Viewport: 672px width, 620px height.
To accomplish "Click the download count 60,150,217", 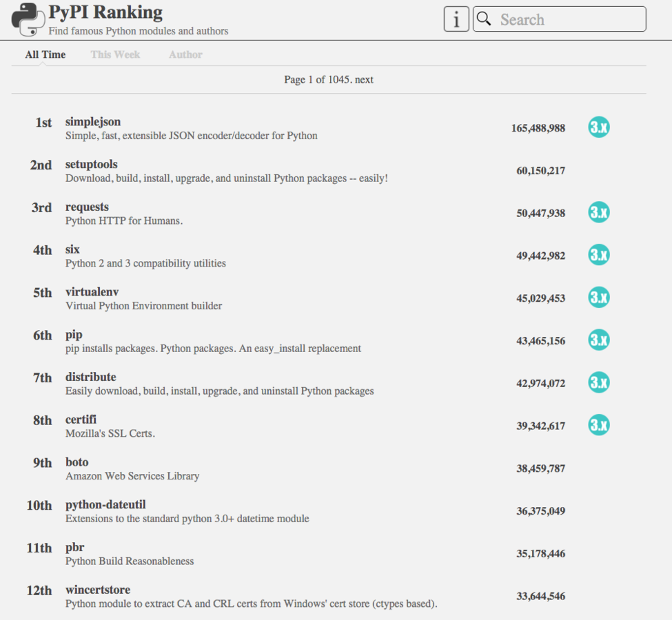I will pos(541,171).
